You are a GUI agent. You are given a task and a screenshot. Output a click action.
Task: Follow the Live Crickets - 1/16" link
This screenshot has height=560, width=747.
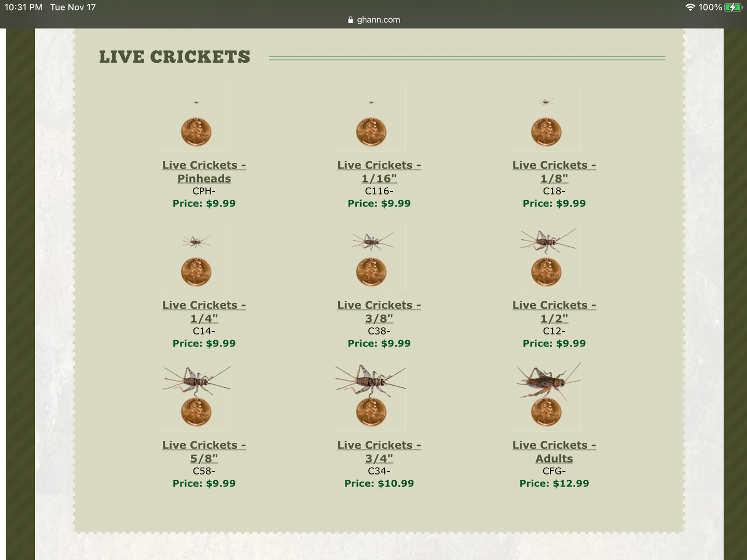coord(379,172)
